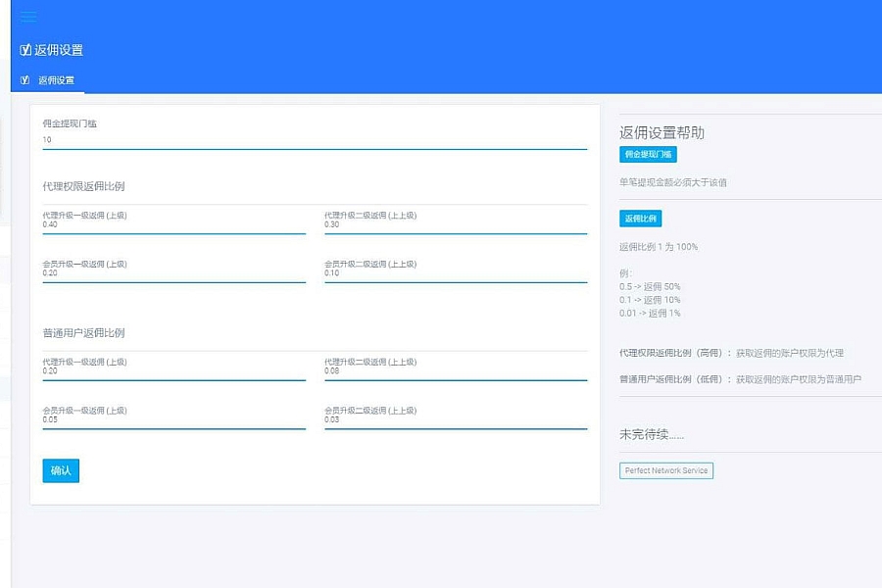This screenshot has height=588, width=882.
Task: Focus 代理升级一级返佣 field under 普通用户返佣比例
Action: point(173,372)
